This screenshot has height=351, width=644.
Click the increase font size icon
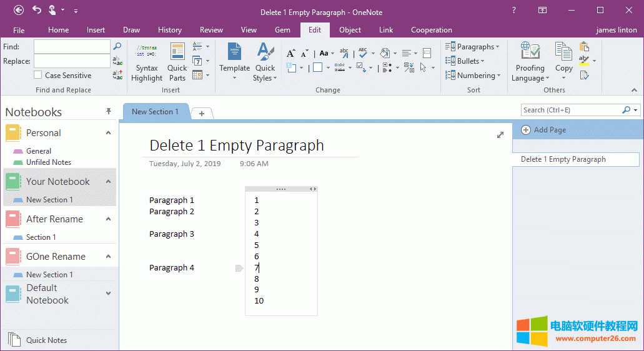tap(290, 53)
